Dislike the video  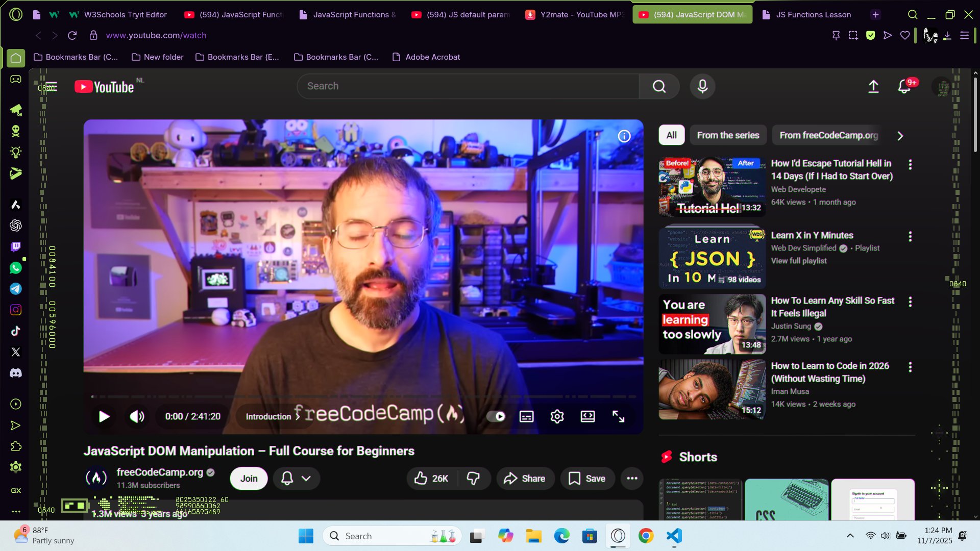(x=473, y=479)
